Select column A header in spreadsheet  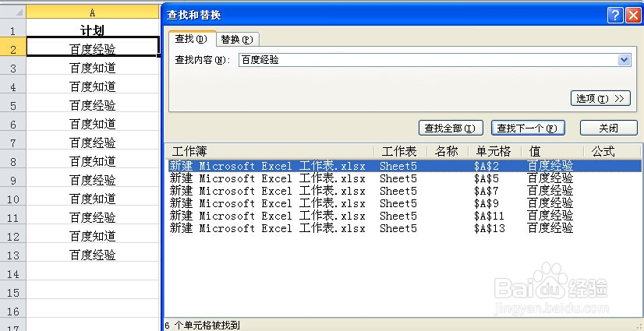[x=93, y=12]
